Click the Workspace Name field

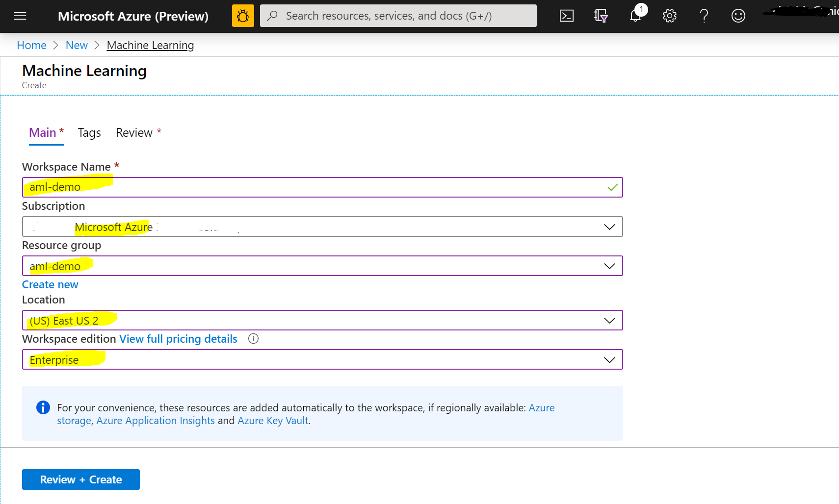322,187
